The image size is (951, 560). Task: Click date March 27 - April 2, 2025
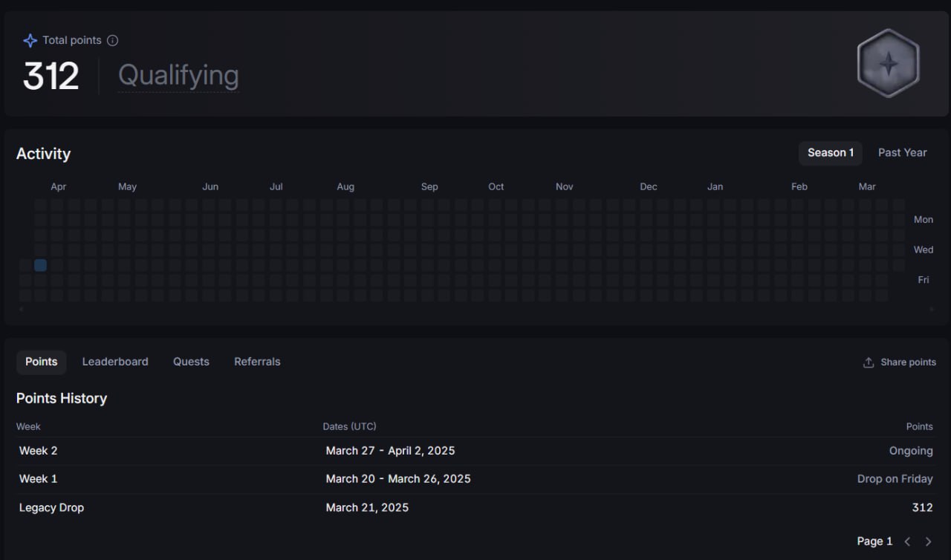[x=390, y=451]
